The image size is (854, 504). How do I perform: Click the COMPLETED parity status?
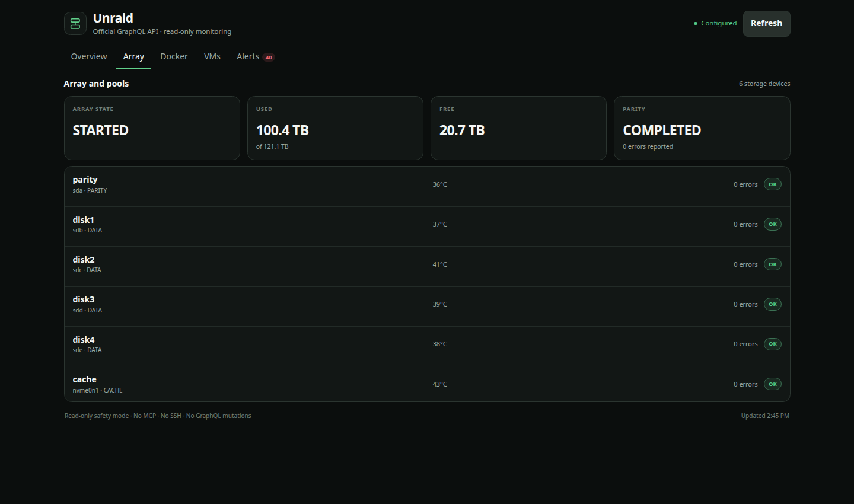click(662, 130)
